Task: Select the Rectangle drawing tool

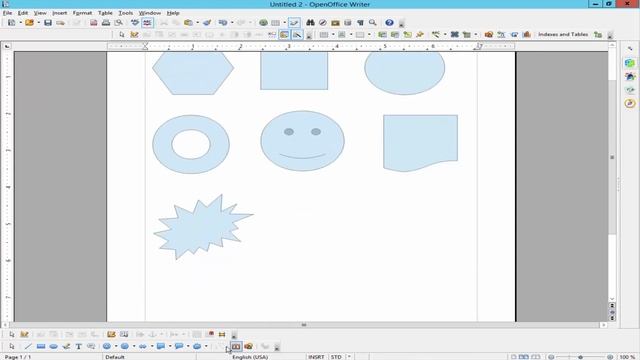Action: click(x=41, y=347)
